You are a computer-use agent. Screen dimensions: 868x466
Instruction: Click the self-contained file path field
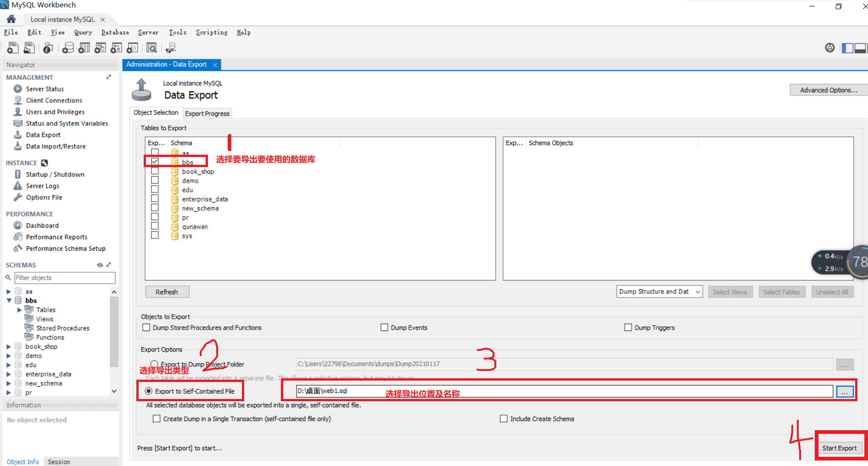click(x=564, y=391)
